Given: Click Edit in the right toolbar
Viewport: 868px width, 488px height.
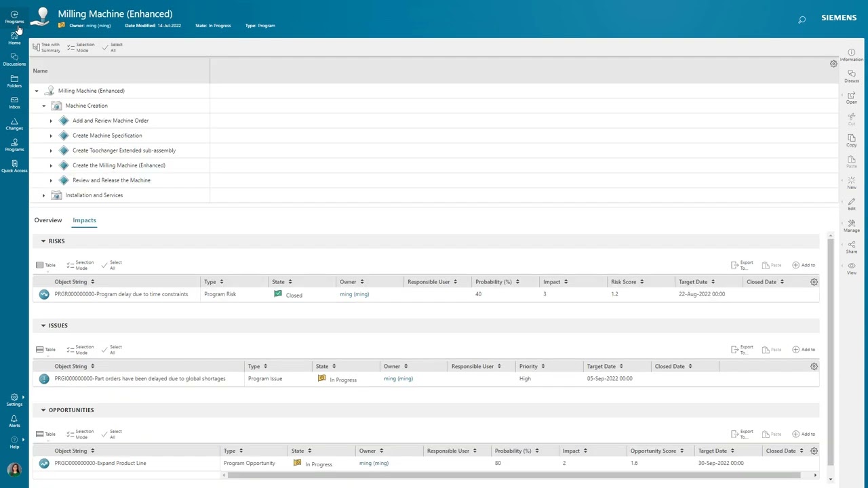Looking at the screenshot, I should [x=852, y=204].
